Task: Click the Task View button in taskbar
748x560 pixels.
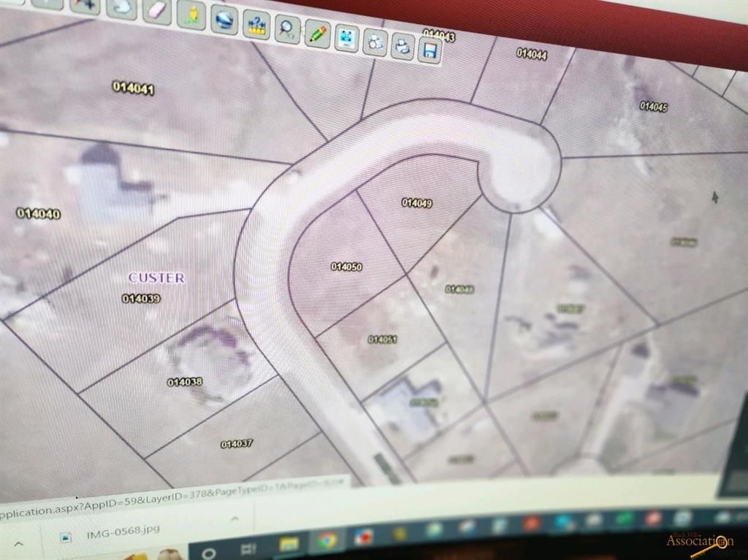Action: (248, 548)
